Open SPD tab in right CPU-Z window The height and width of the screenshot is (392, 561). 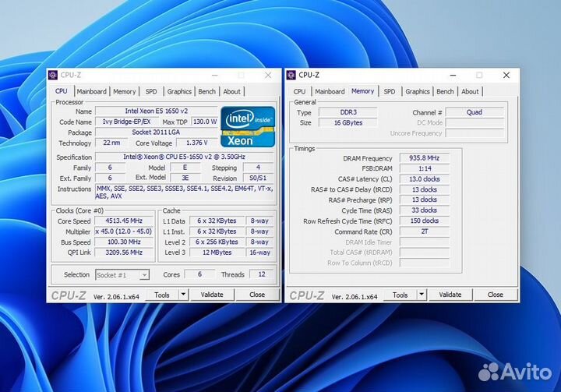(x=390, y=92)
